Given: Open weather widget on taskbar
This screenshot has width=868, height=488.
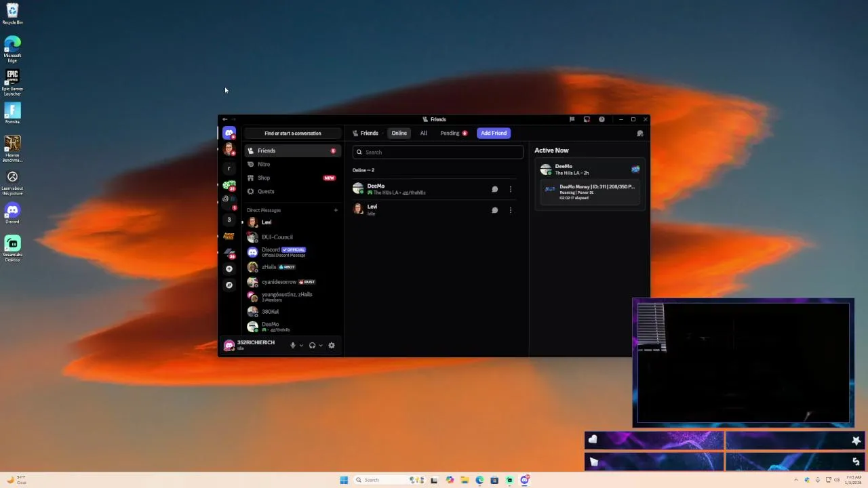Looking at the screenshot, I should (17, 480).
